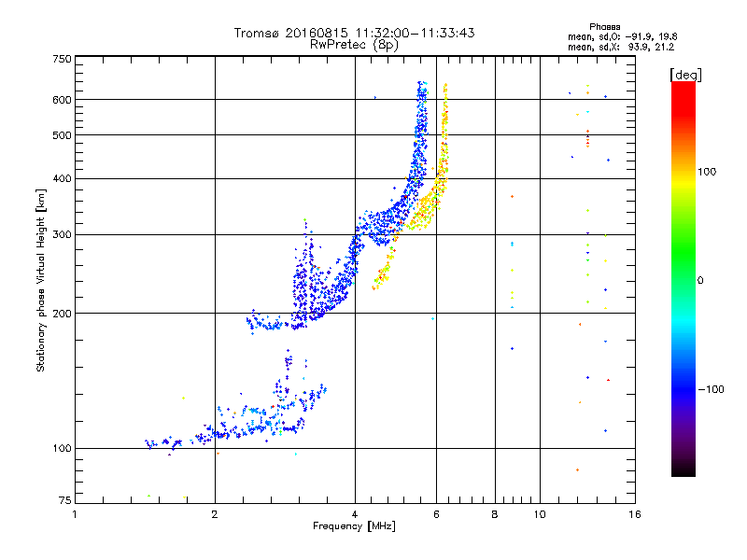The image size is (747, 560).
Task: Click y-axis tick label '200'
Action: [x=62, y=314]
